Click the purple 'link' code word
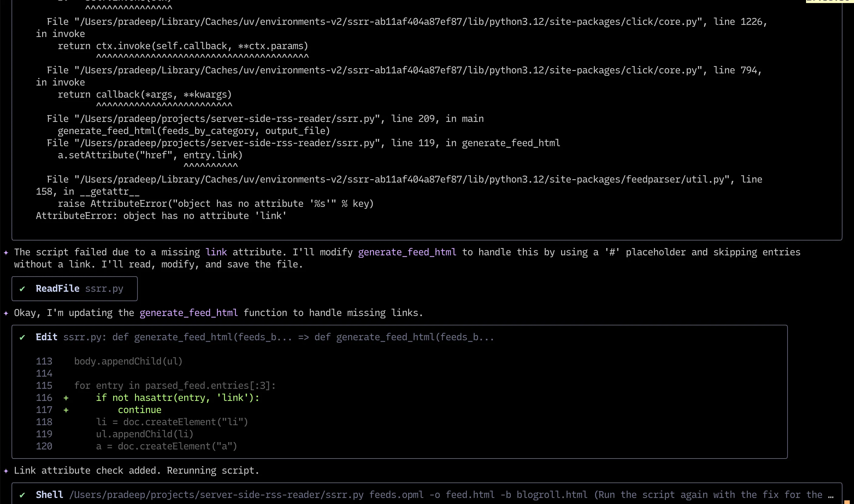854x504 pixels. pyautogui.click(x=216, y=252)
